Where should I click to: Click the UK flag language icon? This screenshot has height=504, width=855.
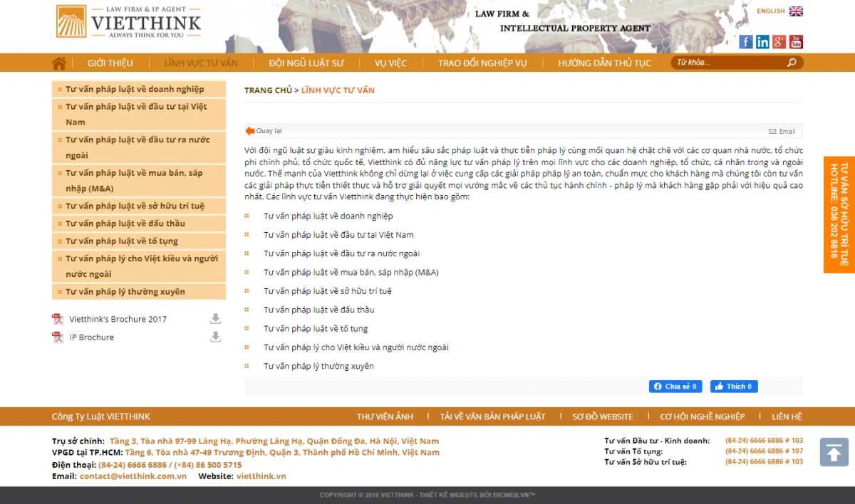click(796, 11)
